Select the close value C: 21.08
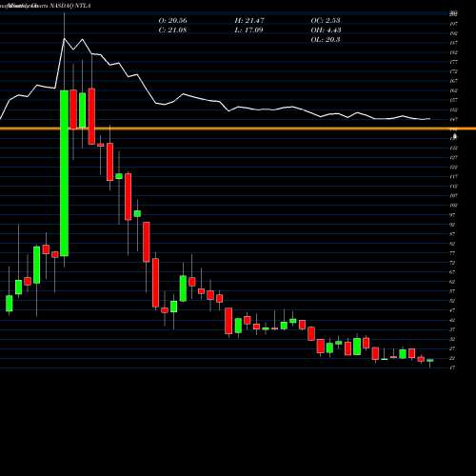 [x=172, y=30]
